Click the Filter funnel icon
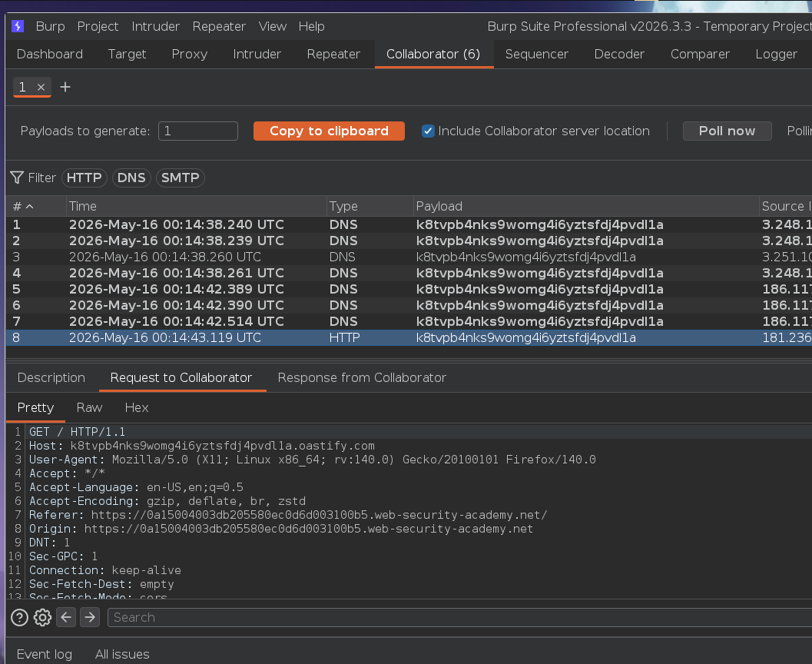Viewport: 812px width, 664px height. (17, 178)
